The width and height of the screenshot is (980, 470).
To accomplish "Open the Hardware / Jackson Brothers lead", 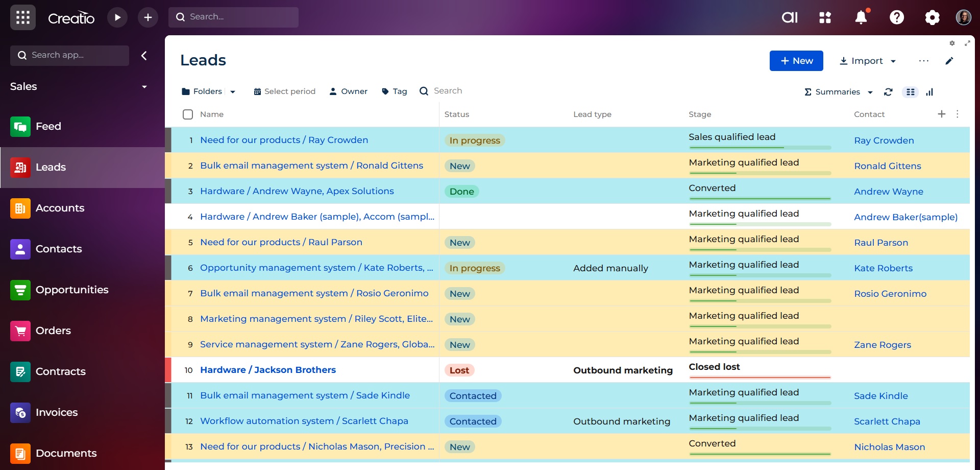I will [x=267, y=370].
